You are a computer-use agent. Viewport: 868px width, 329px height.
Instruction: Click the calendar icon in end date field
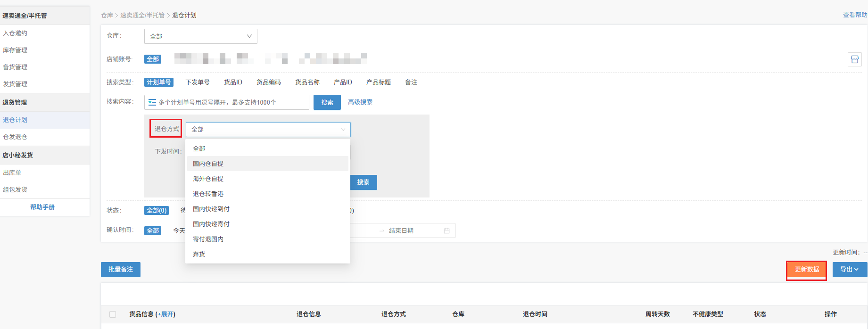tap(446, 231)
